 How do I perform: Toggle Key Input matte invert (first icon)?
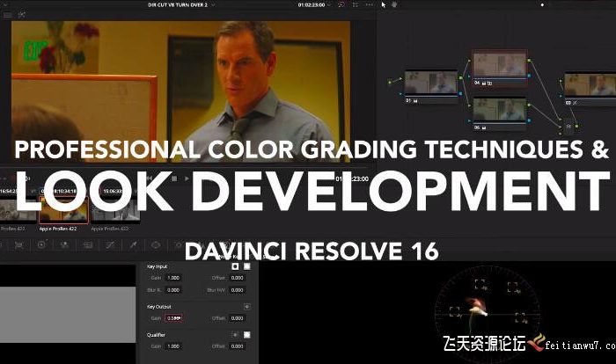pos(235,266)
